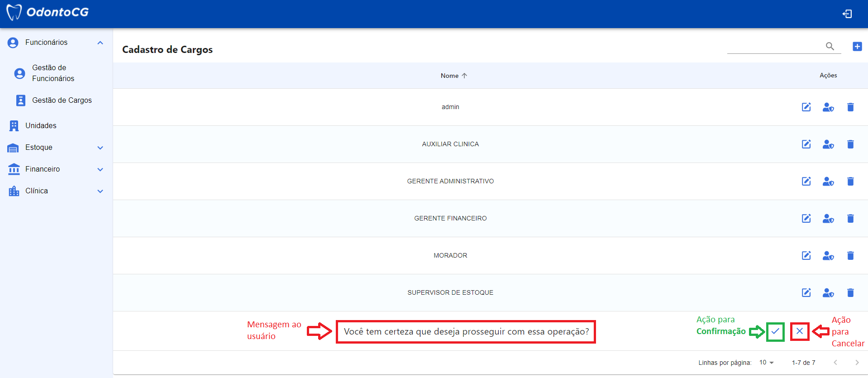Cancel the operation with X button

click(x=800, y=331)
